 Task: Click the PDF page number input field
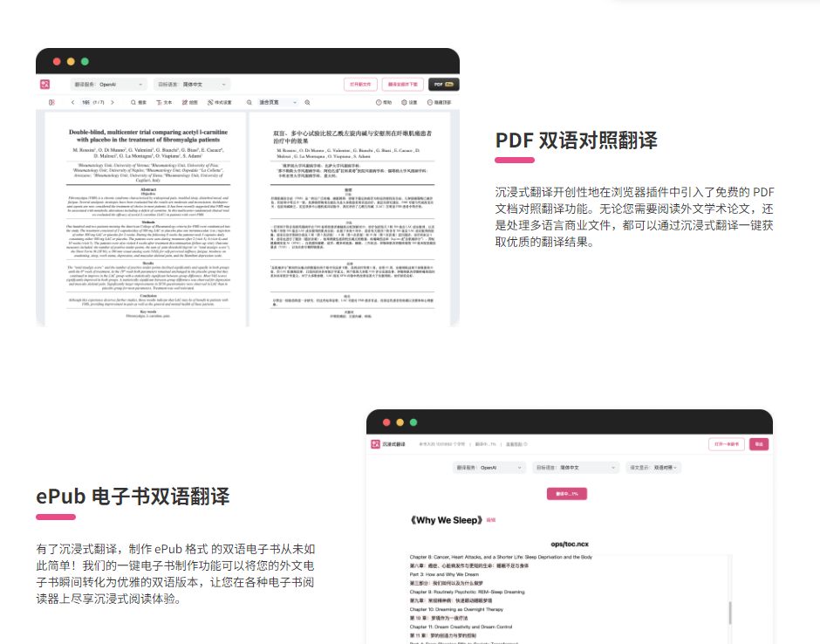[85, 103]
